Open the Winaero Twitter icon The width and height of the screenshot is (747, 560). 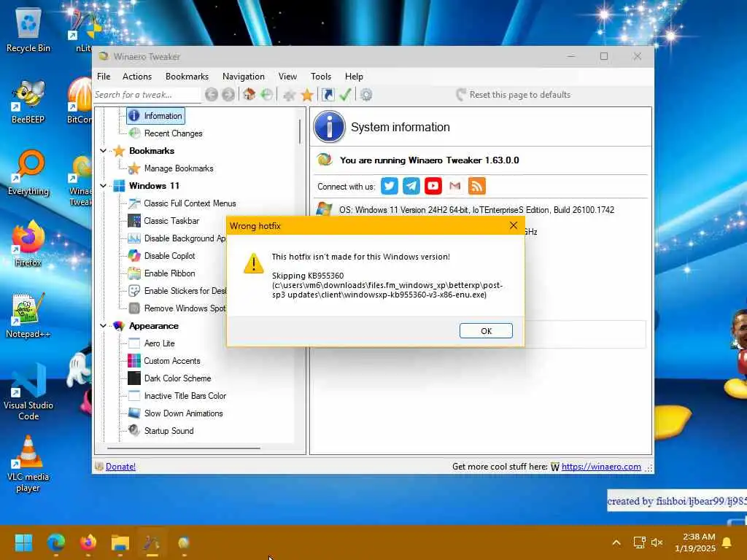(x=390, y=186)
